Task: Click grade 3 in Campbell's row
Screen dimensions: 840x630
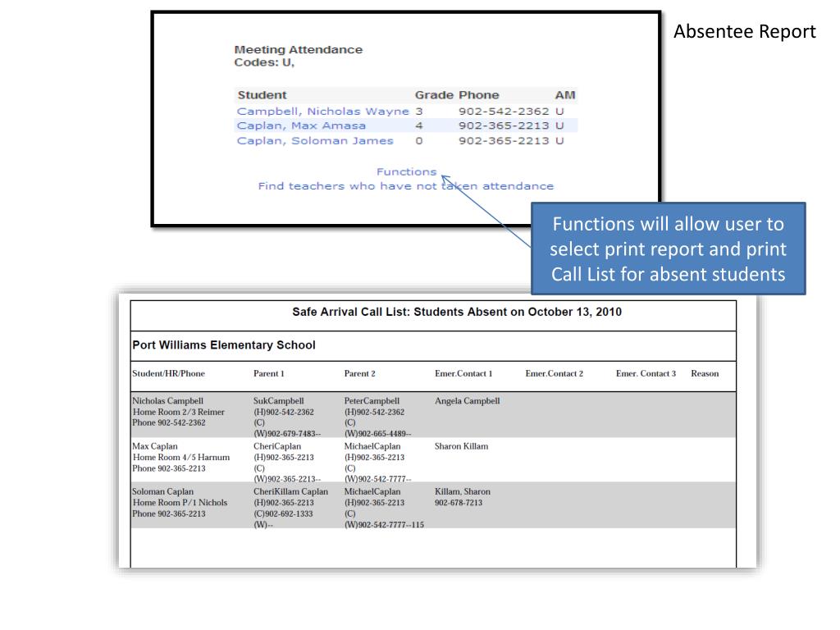Action: click(x=419, y=112)
